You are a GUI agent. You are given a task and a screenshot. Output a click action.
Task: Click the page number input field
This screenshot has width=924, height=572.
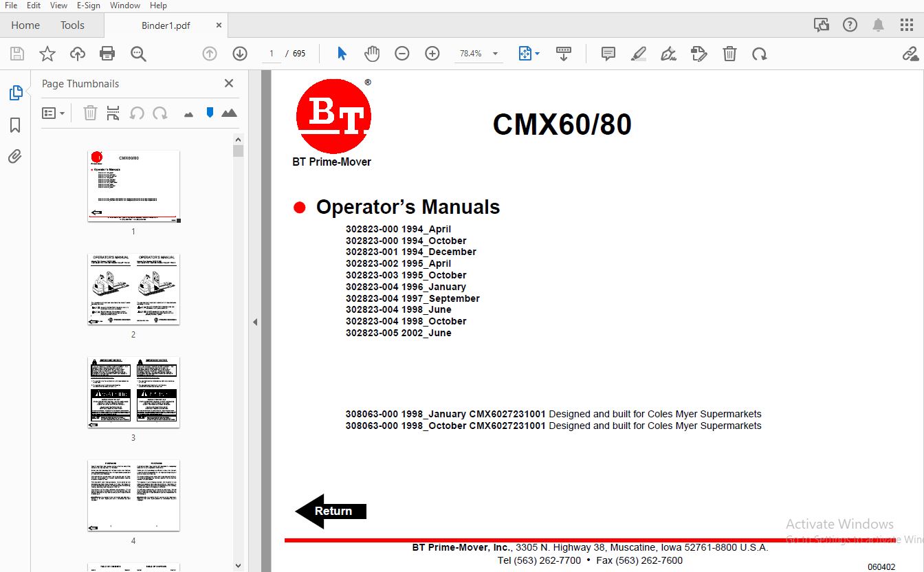pyautogui.click(x=272, y=54)
